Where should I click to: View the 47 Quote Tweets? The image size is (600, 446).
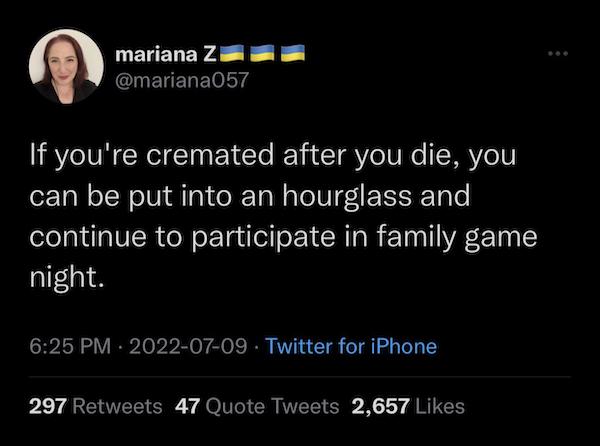pyautogui.click(x=186, y=407)
